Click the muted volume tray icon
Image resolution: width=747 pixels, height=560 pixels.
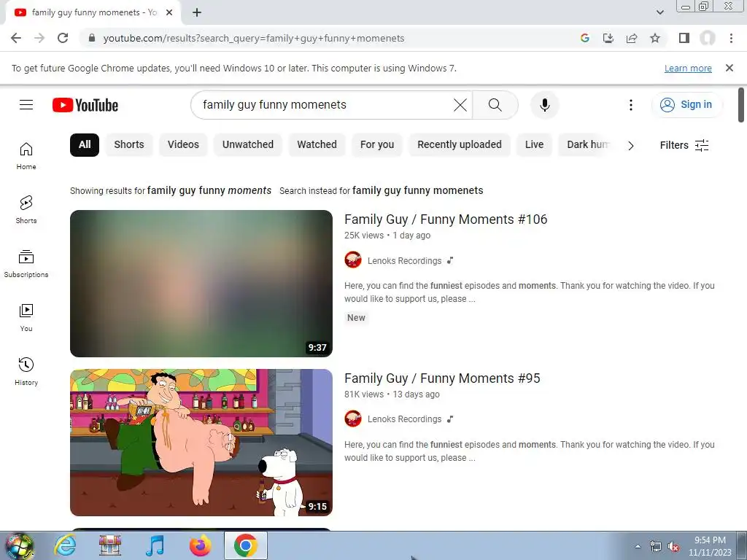tap(673, 547)
